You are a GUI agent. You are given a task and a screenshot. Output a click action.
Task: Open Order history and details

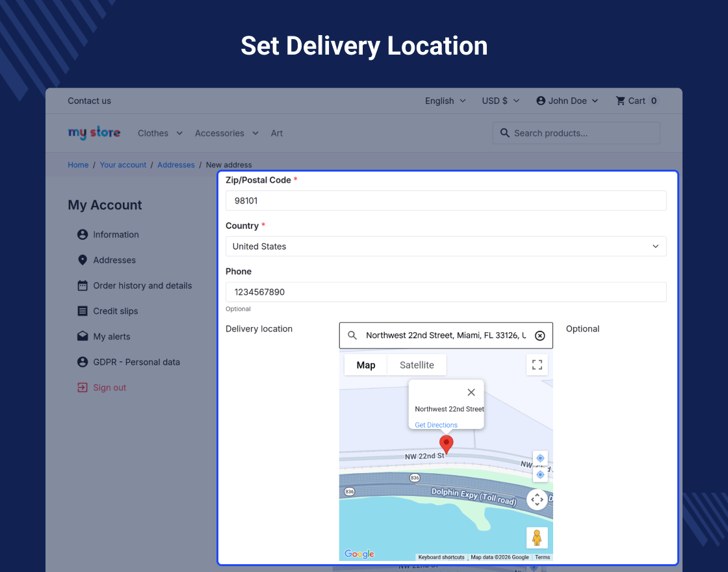(142, 285)
